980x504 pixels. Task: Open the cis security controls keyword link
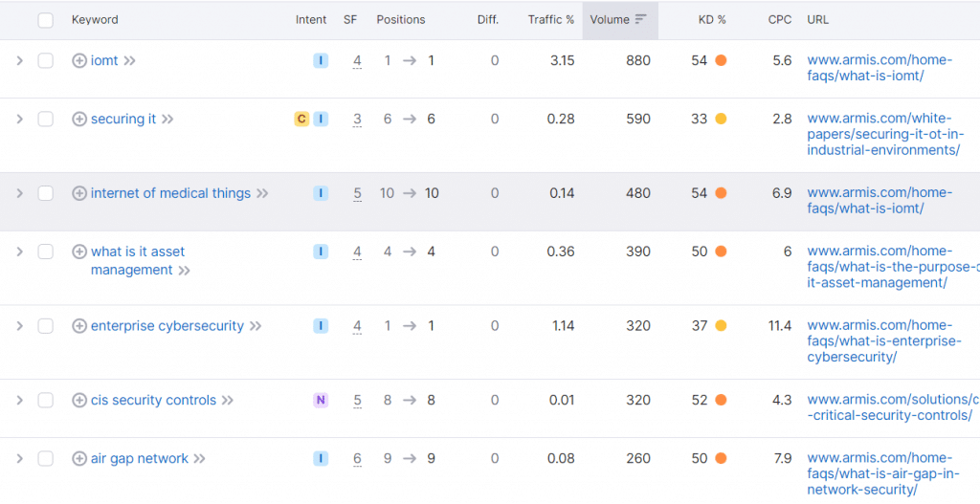pyautogui.click(x=154, y=401)
